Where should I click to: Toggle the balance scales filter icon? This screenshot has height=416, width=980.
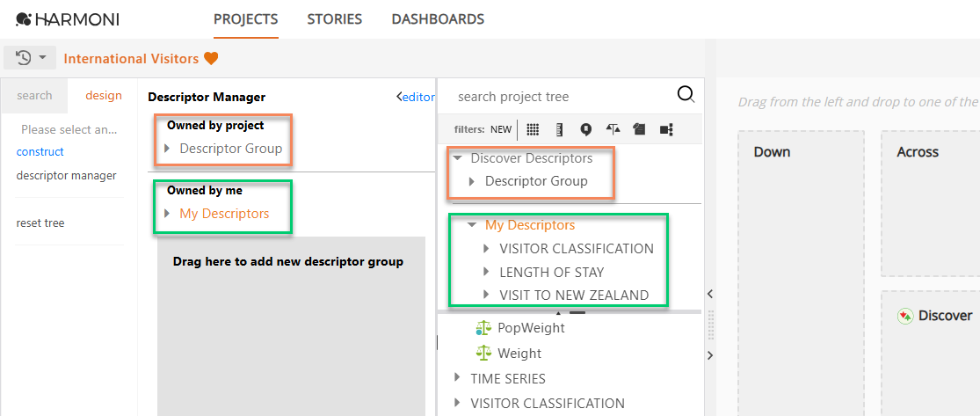click(x=613, y=129)
